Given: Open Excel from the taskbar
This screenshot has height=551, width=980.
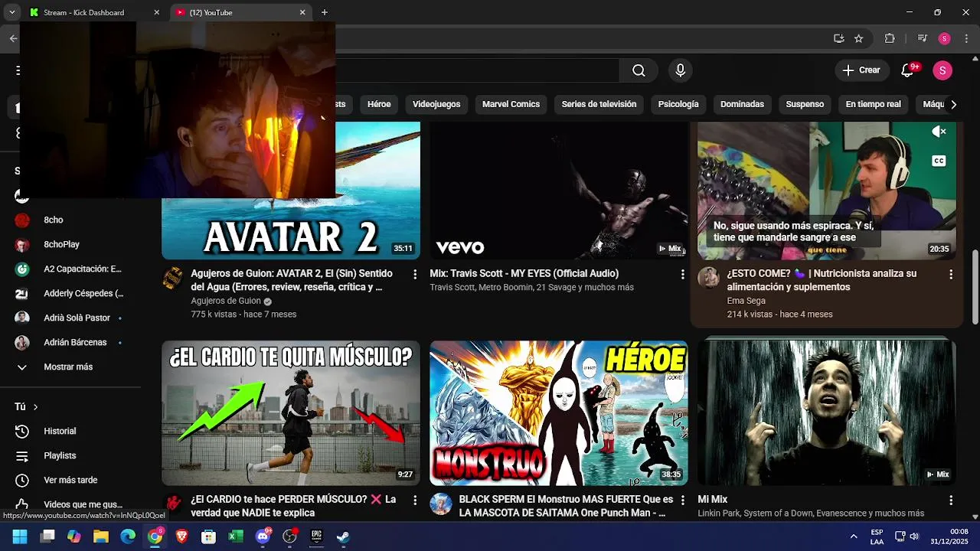Looking at the screenshot, I should coord(236,536).
